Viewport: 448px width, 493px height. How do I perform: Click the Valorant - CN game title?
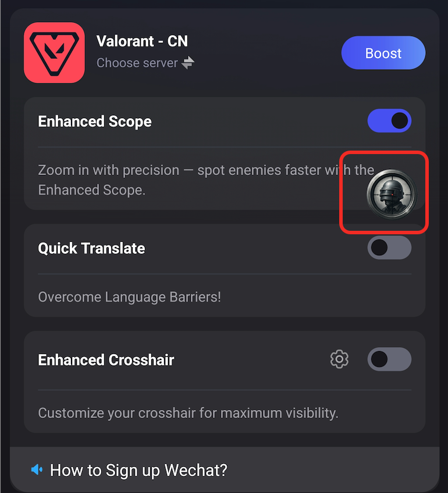[x=142, y=41]
